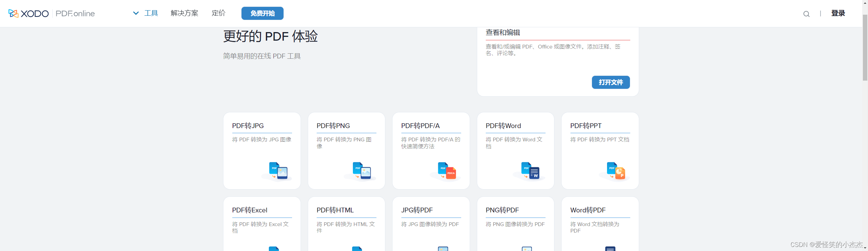This screenshot has width=868, height=251.
Task: Click the page vertical scrollbar thumb
Action: click(865, 48)
